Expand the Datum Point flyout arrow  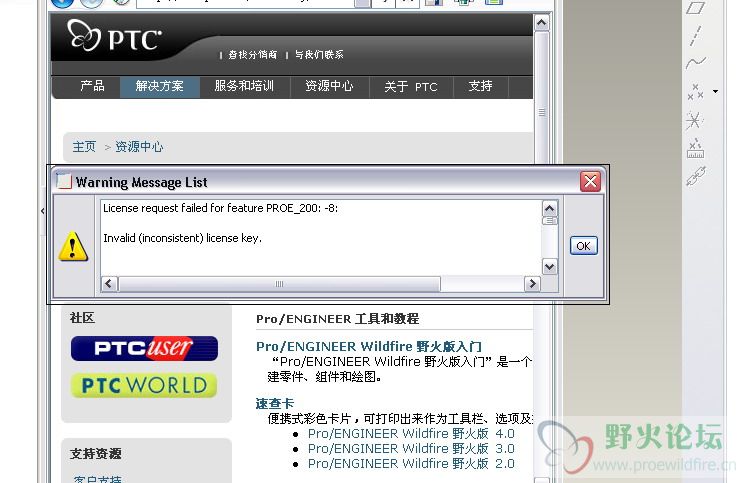coord(716,91)
